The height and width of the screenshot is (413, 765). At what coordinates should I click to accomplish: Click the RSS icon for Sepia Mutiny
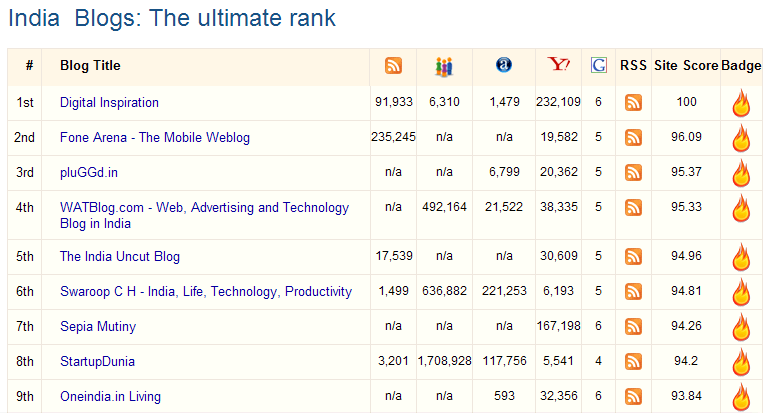633,327
